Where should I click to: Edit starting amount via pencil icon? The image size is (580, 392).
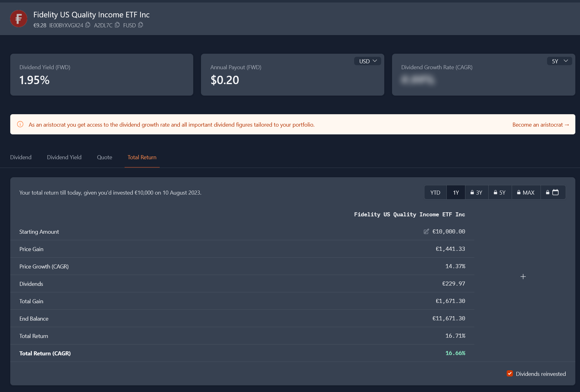426,232
